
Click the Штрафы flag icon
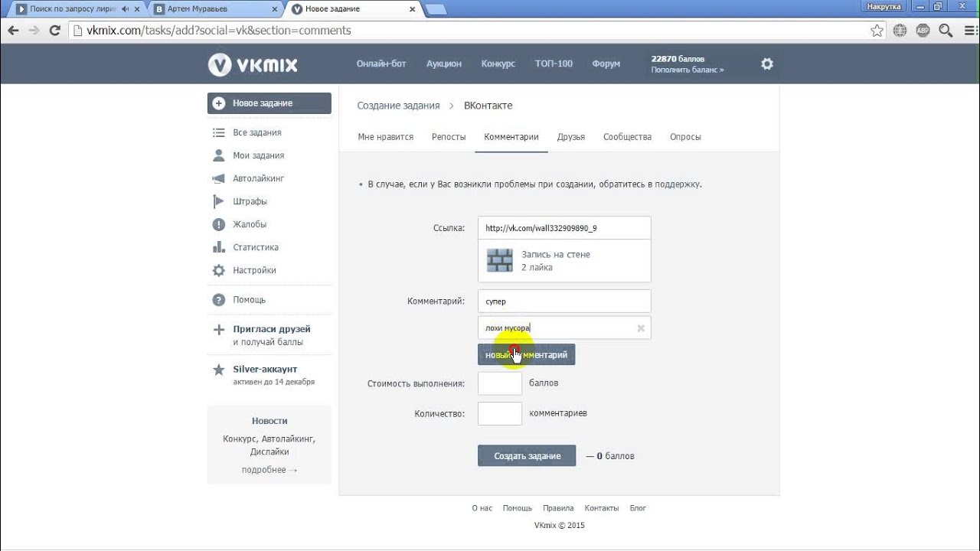tap(219, 201)
